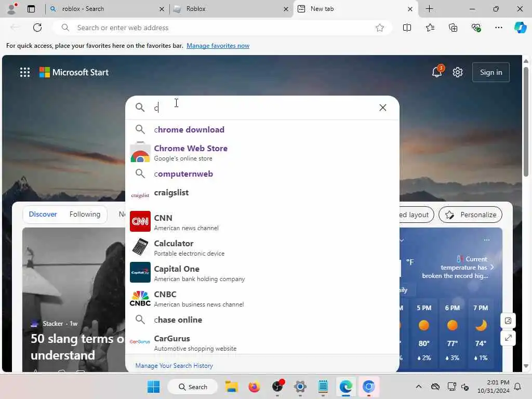The width and height of the screenshot is (532, 399).
Task: Select chase online suggestion
Action: [262, 320]
